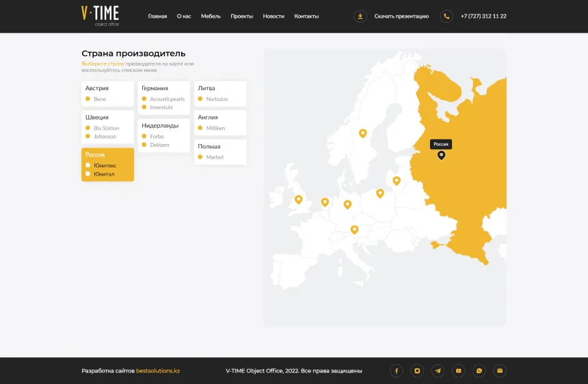Select the Англия country card heading

tap(208, 118)
